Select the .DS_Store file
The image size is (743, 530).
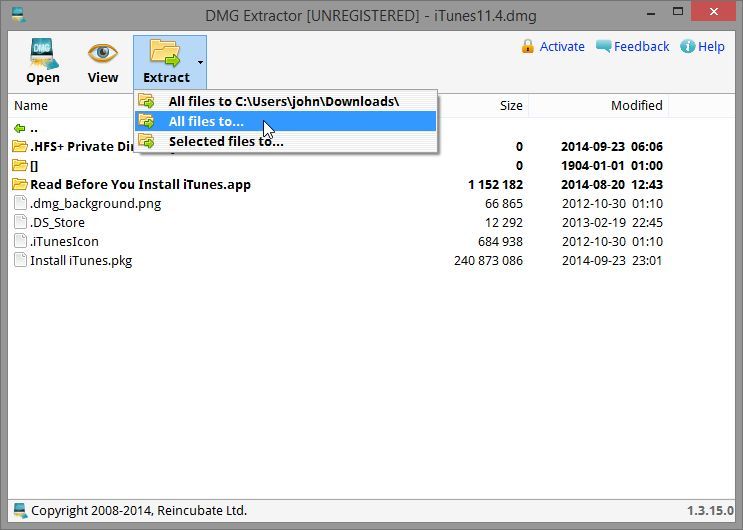[336, 222]
